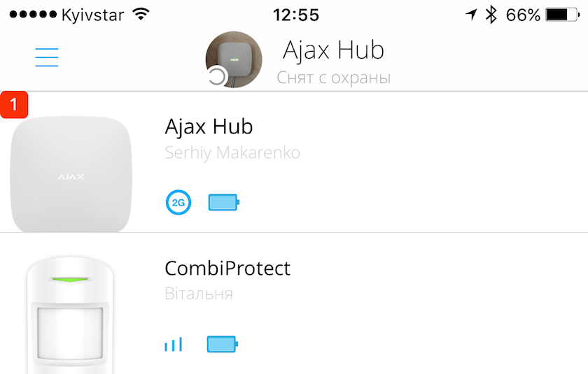
Task: Tap the status text Снят с охраны
Action: [x=334, y=78]
